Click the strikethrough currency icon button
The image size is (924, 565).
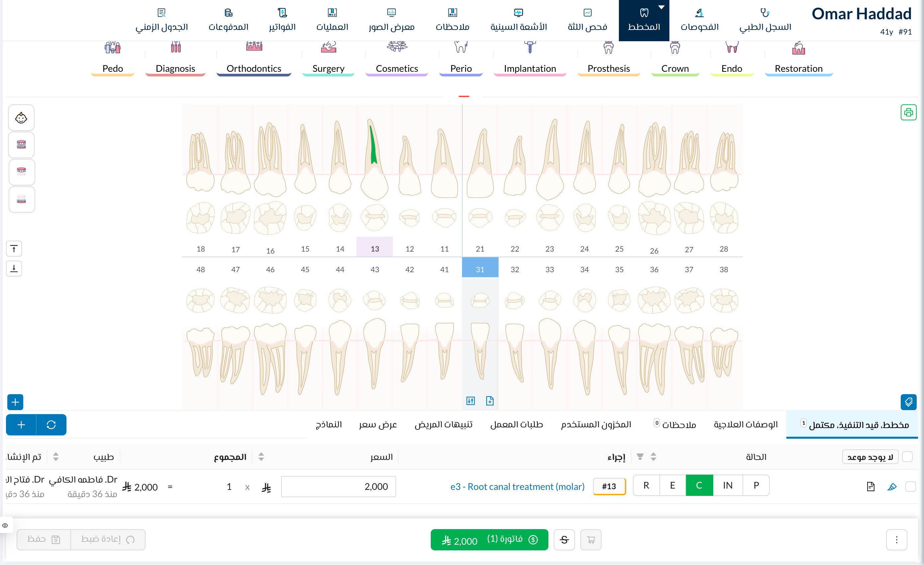564,539
